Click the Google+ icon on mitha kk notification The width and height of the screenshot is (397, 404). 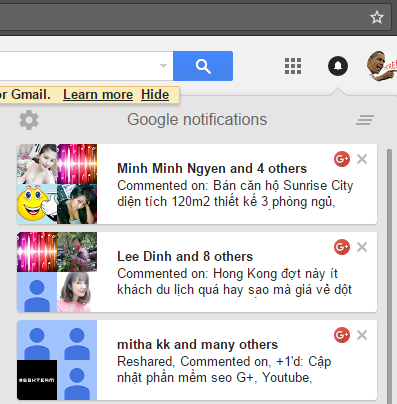click(x=342, y=335)
